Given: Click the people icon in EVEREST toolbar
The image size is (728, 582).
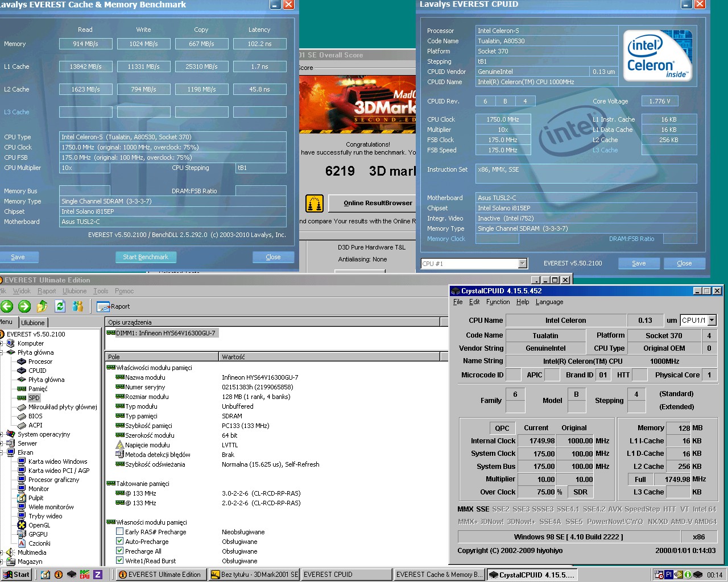Looking at the screenshot, I should (x=78, y=306).
